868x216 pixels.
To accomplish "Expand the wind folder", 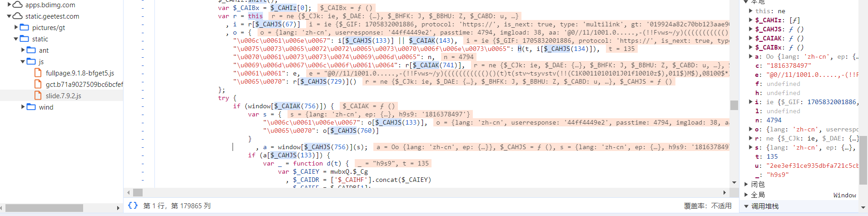I will point(23,107).
